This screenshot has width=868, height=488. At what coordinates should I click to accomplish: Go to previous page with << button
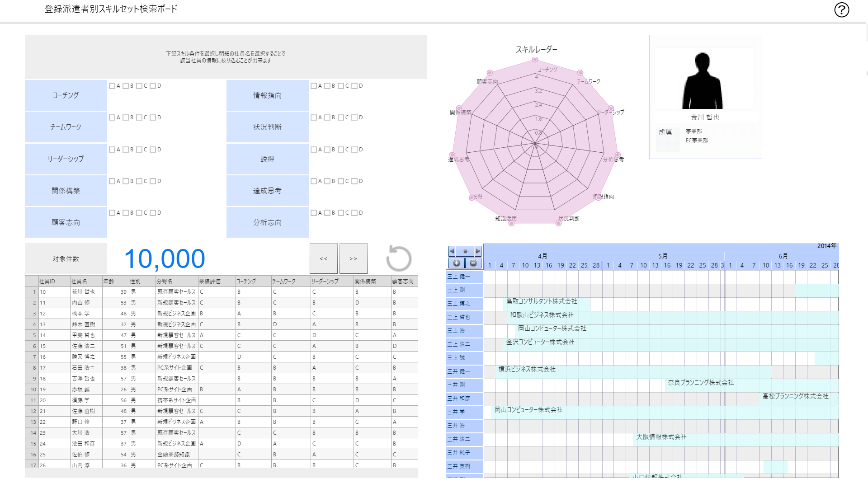[x=323, y=258]
